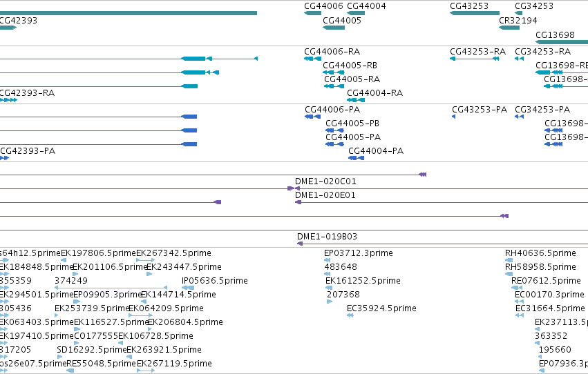Click the CG34253 gene label

tap(534, 6)
